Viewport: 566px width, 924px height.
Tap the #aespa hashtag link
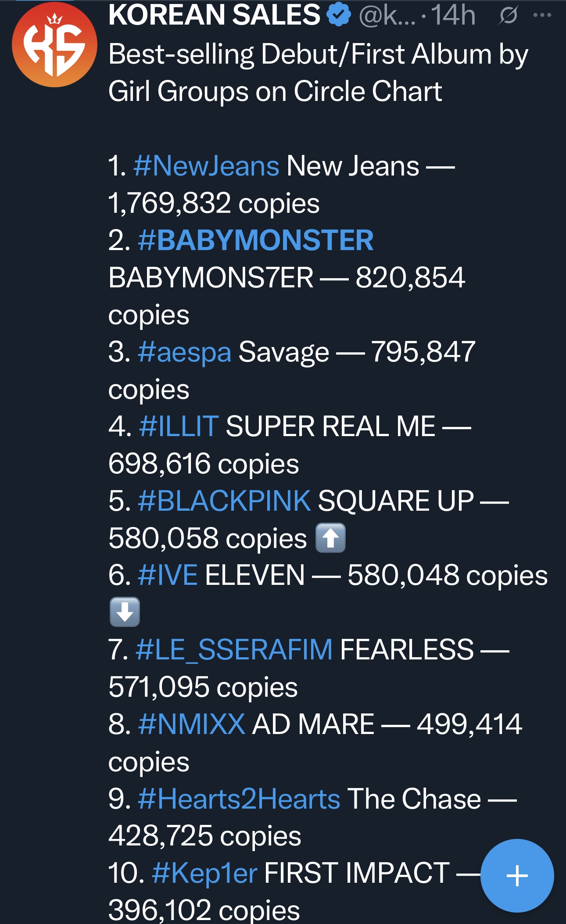tap(184, 352)
